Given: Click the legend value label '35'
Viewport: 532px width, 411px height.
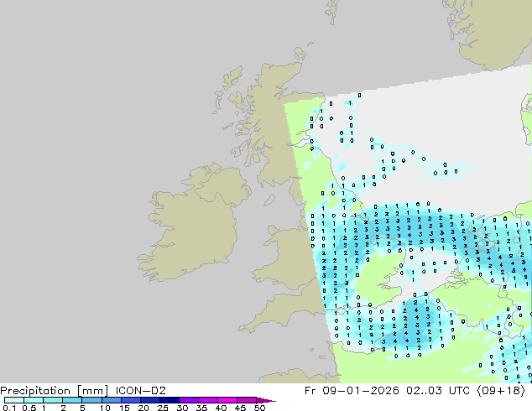Looking at the screenshot, I should [x=201, y=408].
